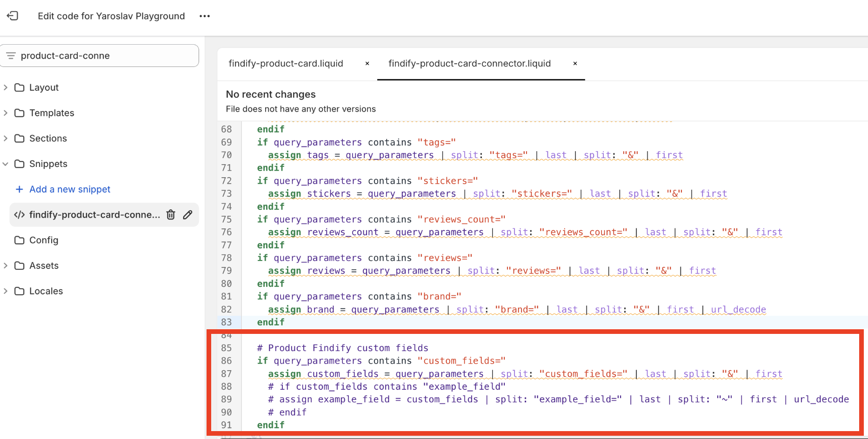868x439 pixels.
Task: Select findify-product-card-conne... file in sidebar
Action: click(94, 215)
